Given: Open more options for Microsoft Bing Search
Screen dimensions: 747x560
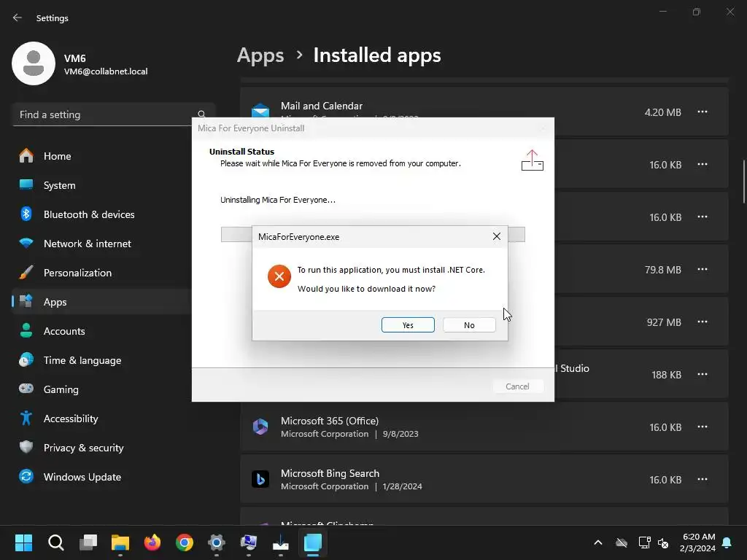Looking at the screenshot, I should click(703, 479).
